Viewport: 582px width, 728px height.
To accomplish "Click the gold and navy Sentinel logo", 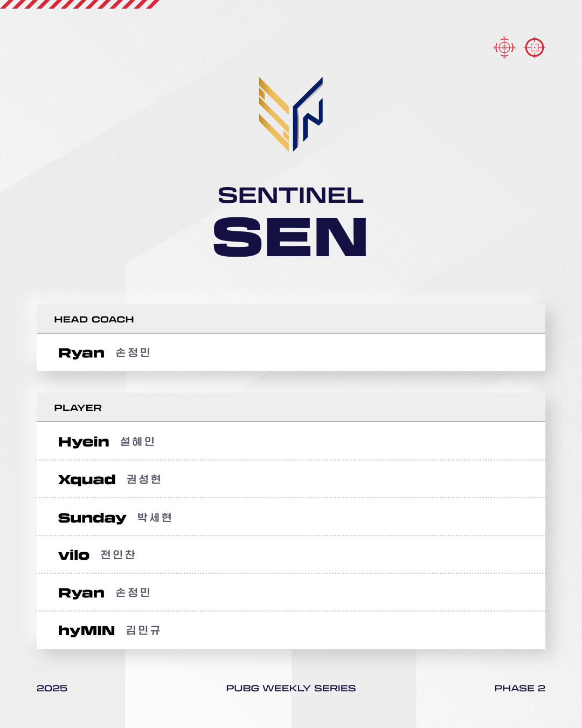I will coord(291,114).
